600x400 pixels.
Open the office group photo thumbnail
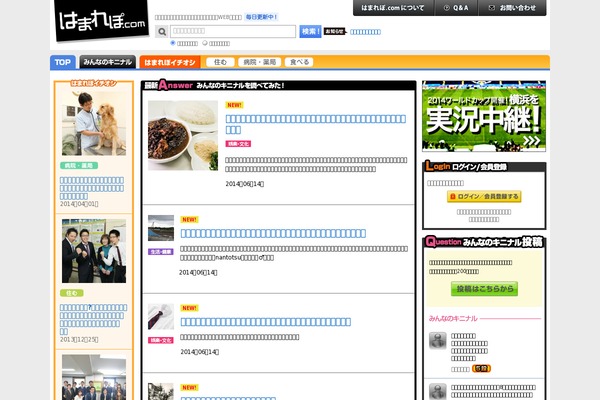pyautogui.click(x=94, y=377)
